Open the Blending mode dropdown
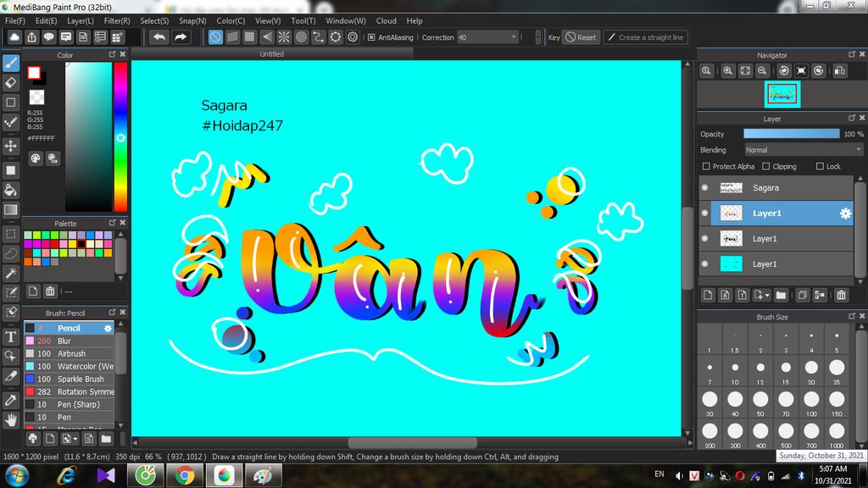 pos(804,150)
